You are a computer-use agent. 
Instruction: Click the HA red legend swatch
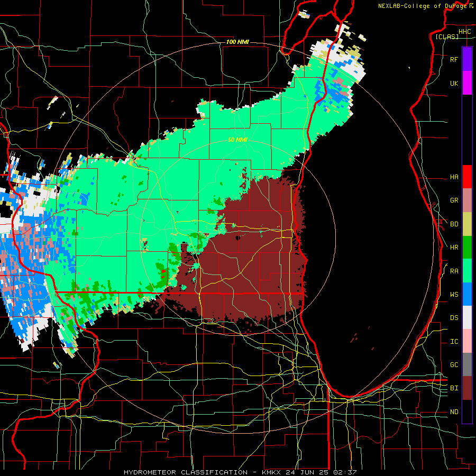click(467, 177)
